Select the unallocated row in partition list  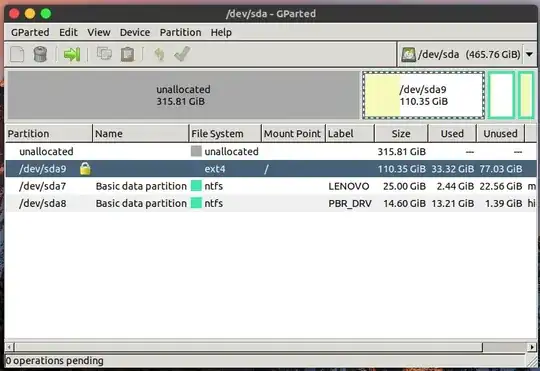(x=271, y=152)
